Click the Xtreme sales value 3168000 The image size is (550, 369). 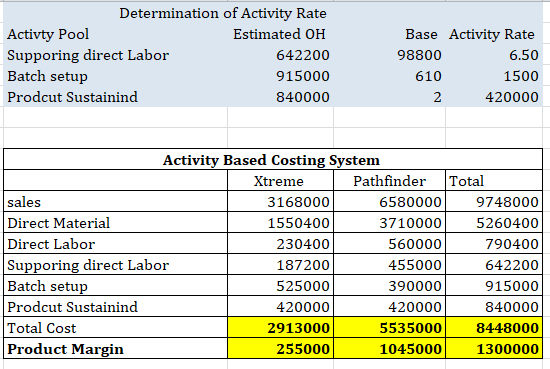[x=298, y=202]
